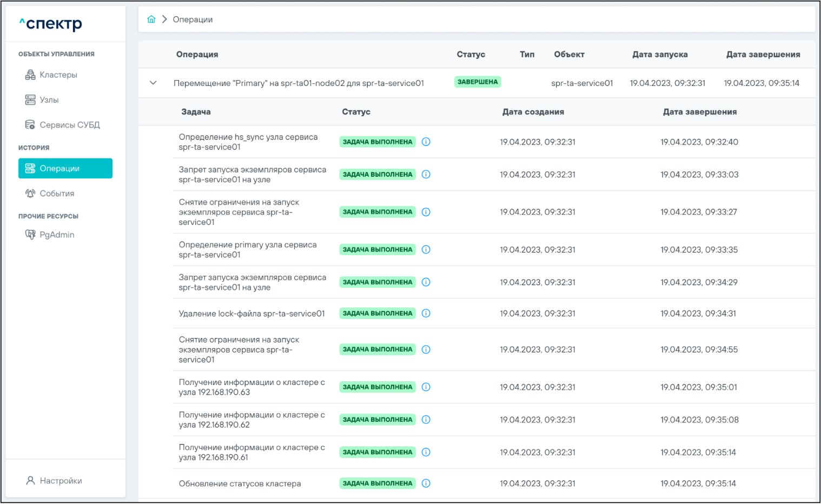The image size is (821, 504).
Task: View info for 192.168.190.63 cluster task
Action: [426, 387]
